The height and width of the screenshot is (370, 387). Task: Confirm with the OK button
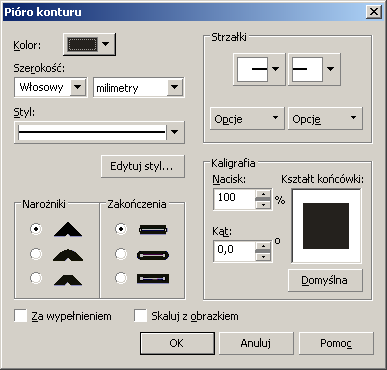point(177,343)
